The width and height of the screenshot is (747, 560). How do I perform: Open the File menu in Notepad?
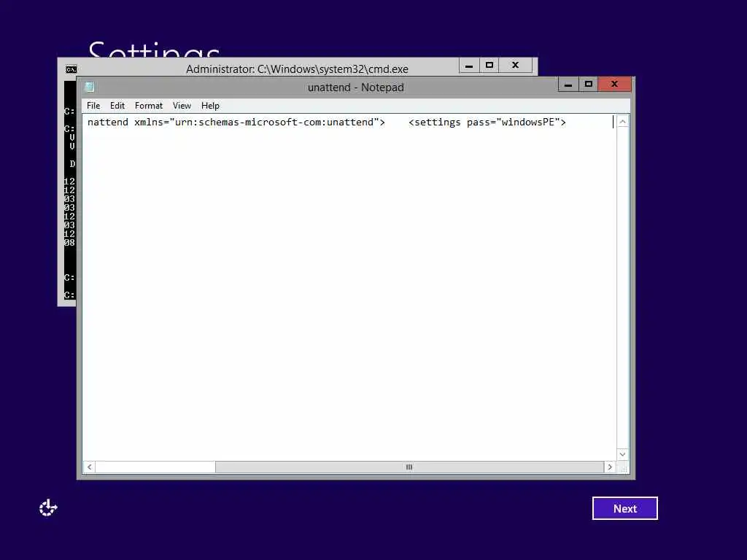tap(93, 106)
